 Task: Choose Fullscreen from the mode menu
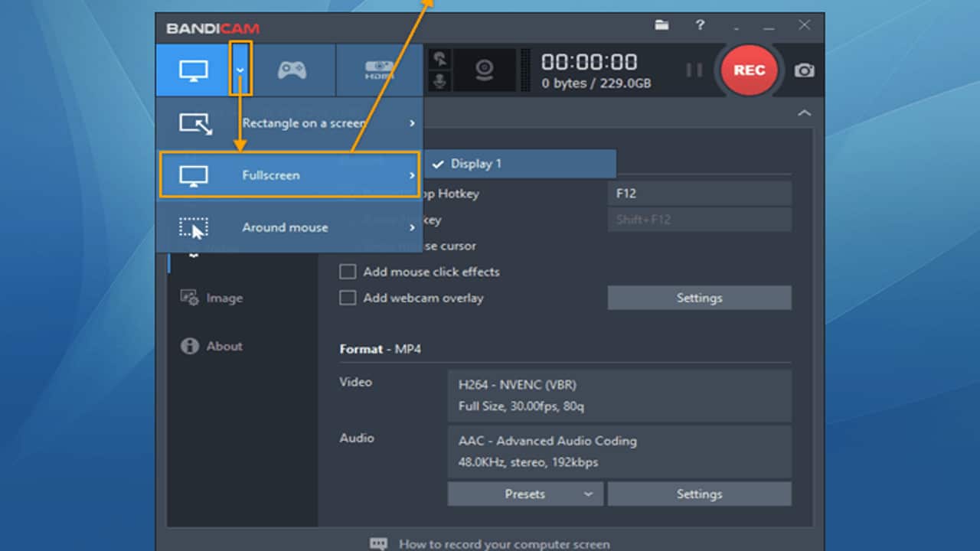click(289, 175)
